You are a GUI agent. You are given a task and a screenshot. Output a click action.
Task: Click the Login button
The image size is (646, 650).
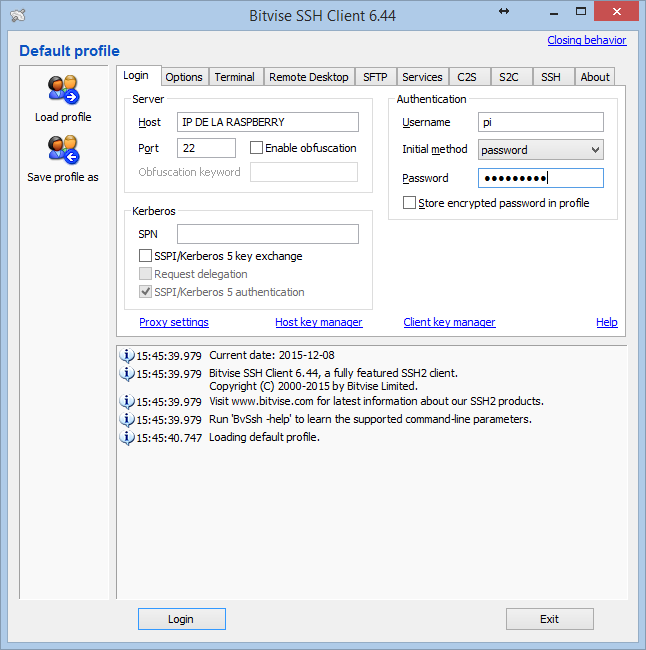182,619
